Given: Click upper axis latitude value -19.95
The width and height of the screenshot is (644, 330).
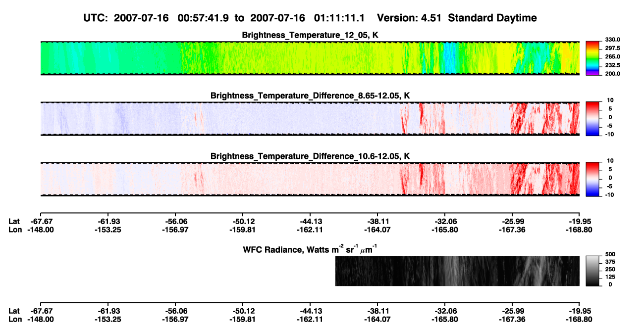Looking at the screenshot, I should pyautogui.click(x=580, y=222).
